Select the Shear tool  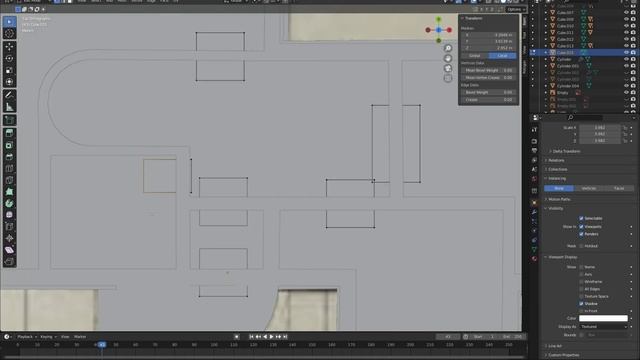click(9, 250)
